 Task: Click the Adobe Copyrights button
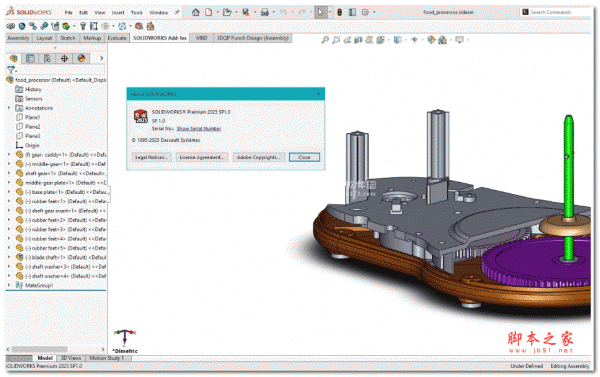(259, 157)
